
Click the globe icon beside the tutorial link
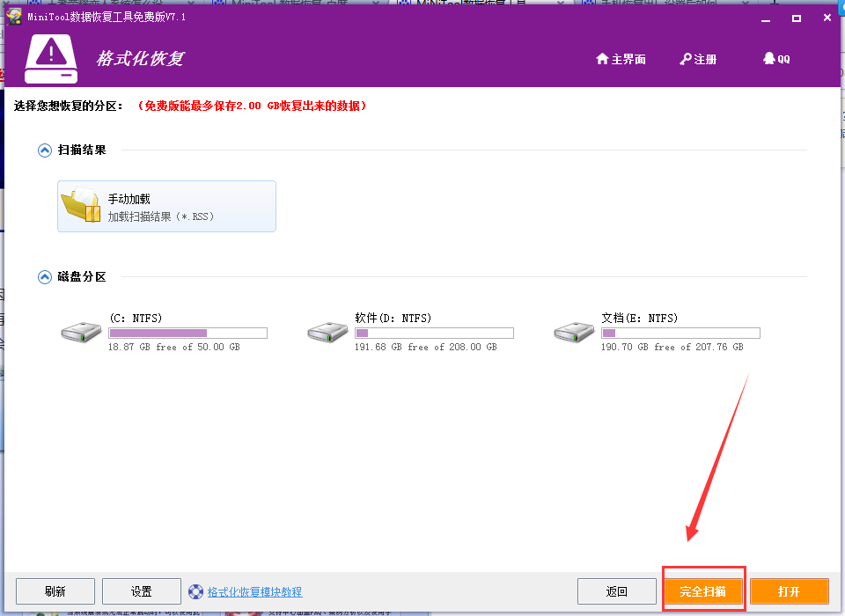(195, 591)
